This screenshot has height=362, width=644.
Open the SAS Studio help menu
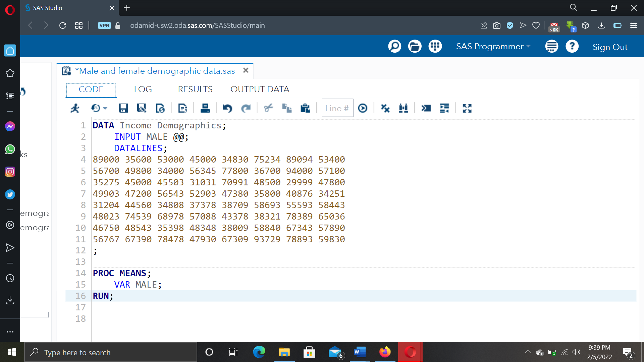click(572, 46)
